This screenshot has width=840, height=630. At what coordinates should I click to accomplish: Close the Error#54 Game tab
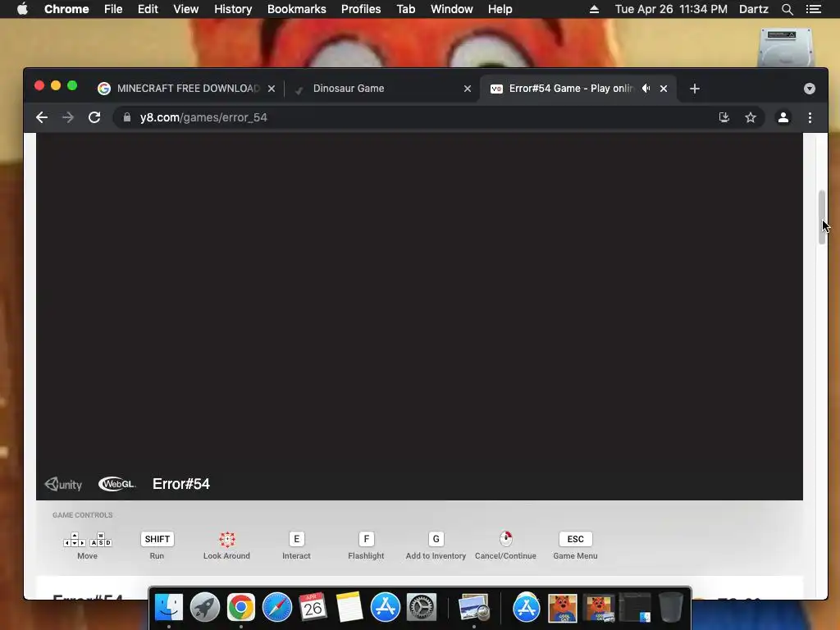[664, 89]
